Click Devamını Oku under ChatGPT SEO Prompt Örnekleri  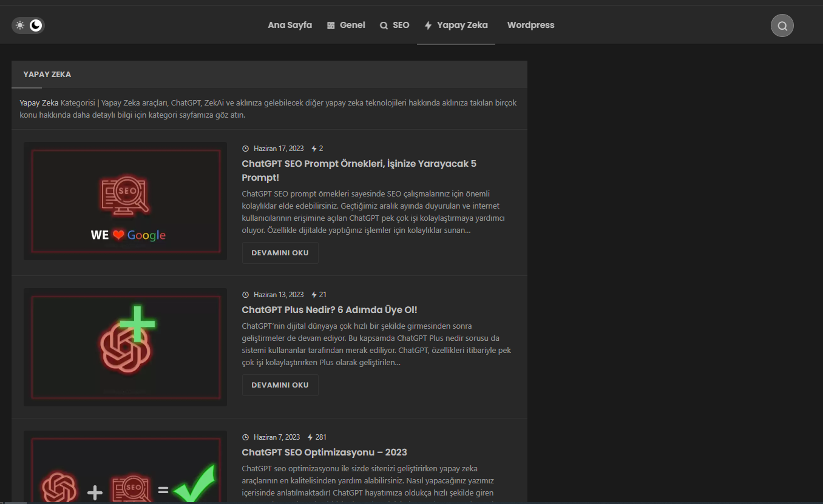[280, 253]
